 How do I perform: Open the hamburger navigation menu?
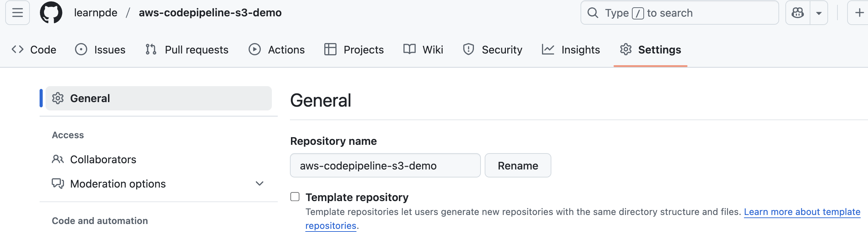[x=17, y=13]
